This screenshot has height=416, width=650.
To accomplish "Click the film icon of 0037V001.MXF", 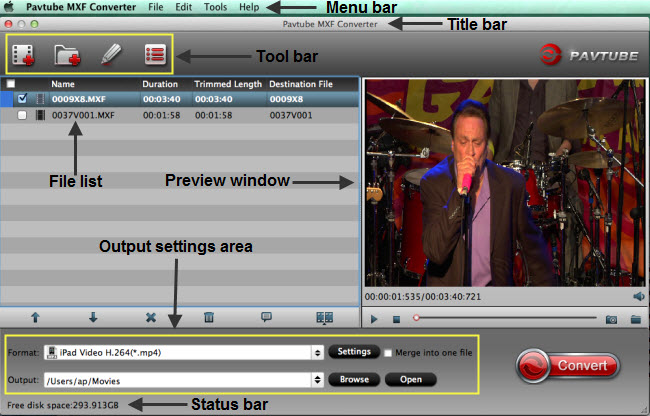I will (x=40, y=115).
